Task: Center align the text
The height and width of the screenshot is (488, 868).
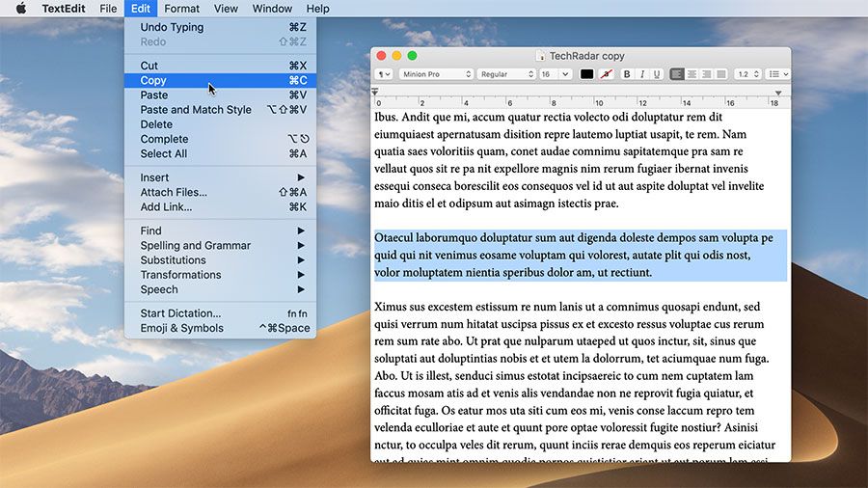Action: point(692,74)
